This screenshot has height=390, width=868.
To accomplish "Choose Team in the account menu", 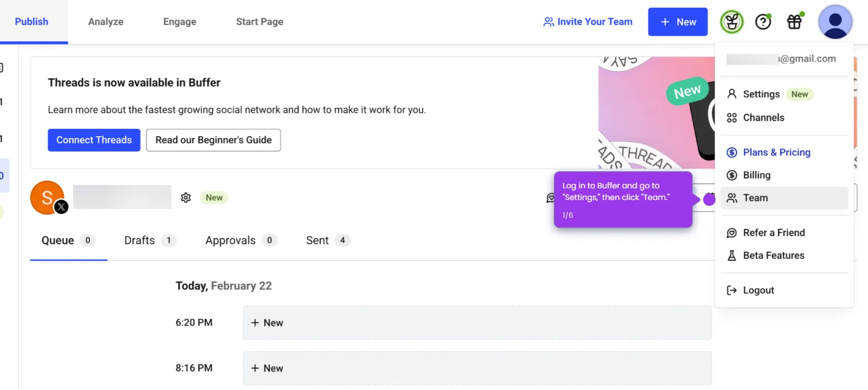I will [784, 198].
